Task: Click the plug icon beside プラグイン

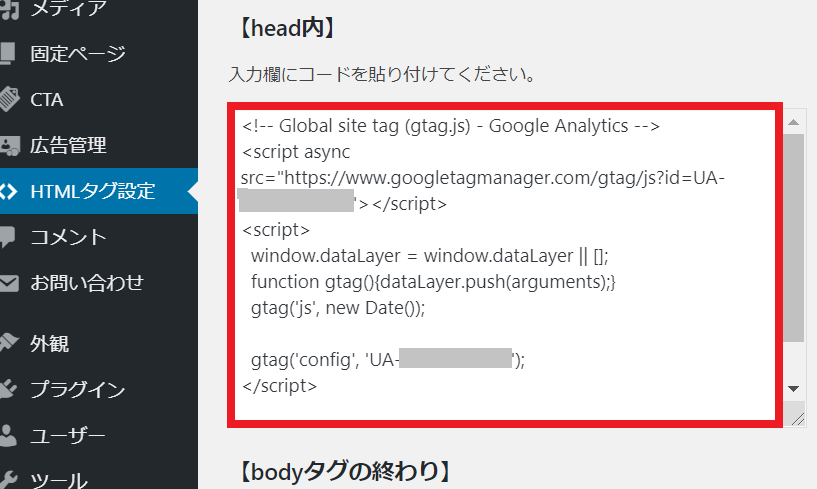Action: (8, 389)
